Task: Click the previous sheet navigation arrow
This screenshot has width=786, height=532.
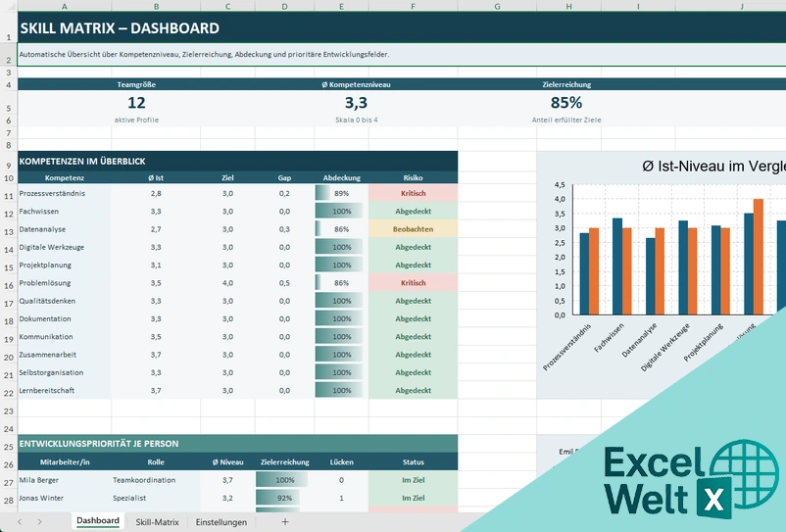Action: [x=20, y=522]
